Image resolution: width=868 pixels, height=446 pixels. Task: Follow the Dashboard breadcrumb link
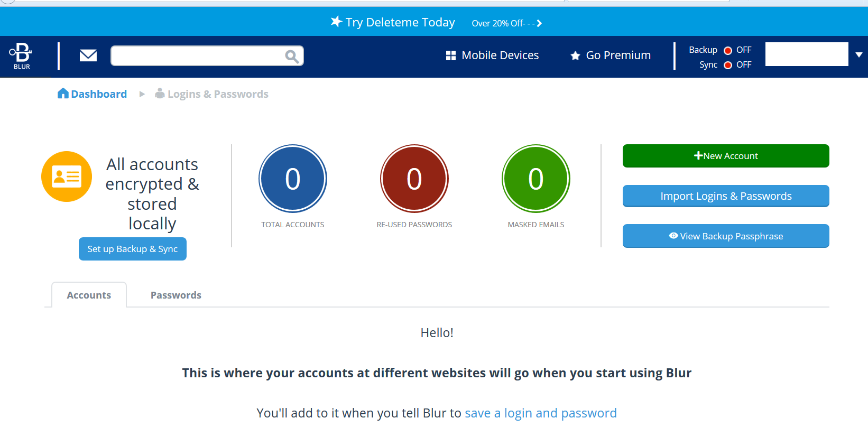point(93,94)
